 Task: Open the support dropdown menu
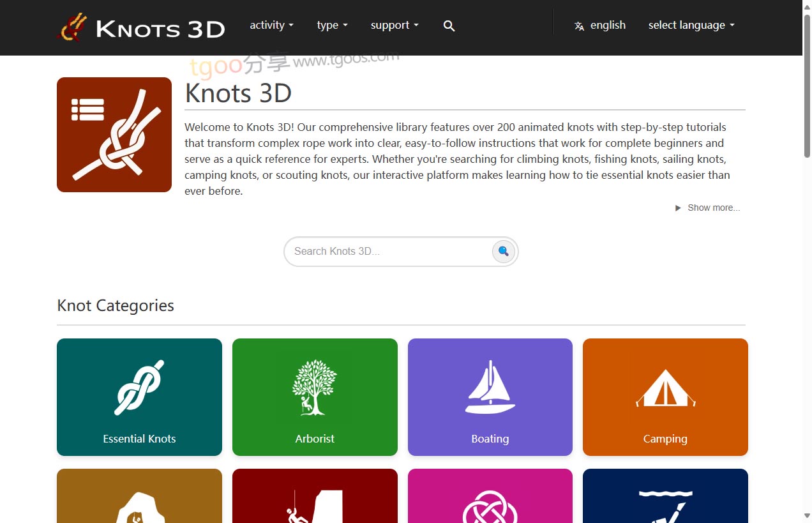coord(395,26)
